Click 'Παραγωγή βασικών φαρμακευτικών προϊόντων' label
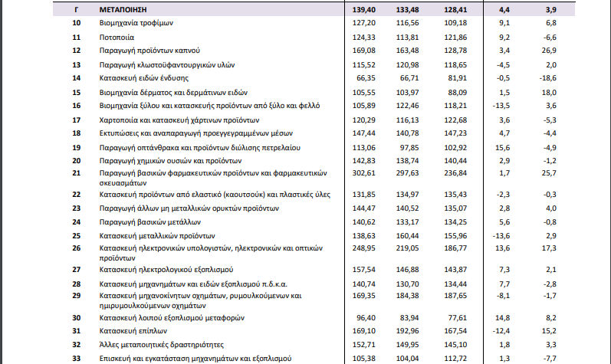This screenshot has height=364, width=611. pos(213,178)
